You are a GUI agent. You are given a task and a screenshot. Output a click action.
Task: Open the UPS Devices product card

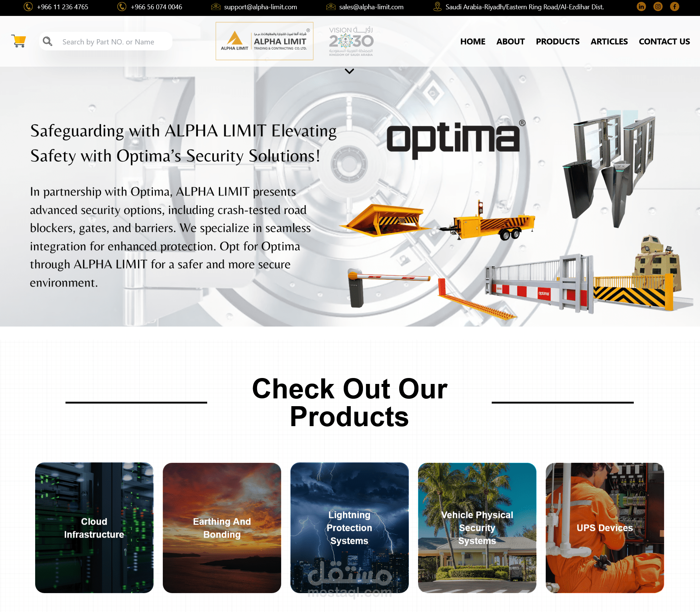click(x=605, y=528)
